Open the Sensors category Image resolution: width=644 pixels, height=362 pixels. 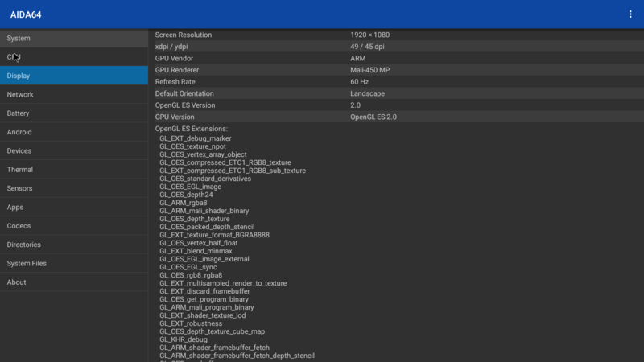74,188
